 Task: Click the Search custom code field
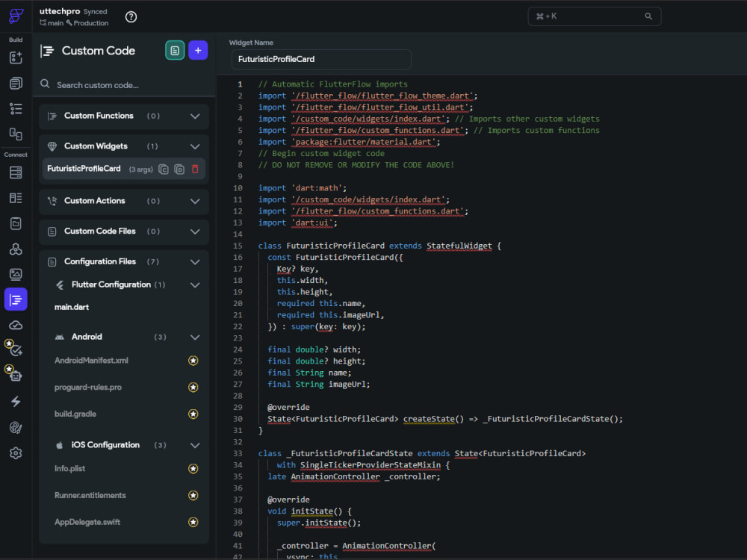(x=124, y=85)
